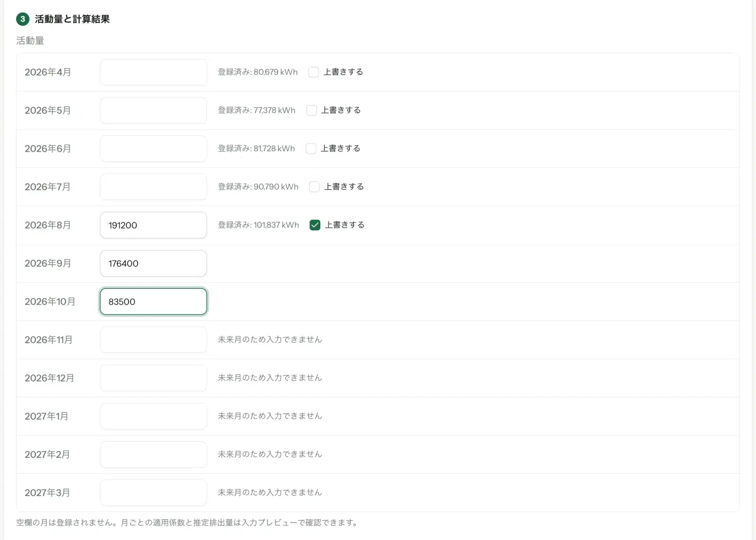Click the step 3 number badge icon

[x=23, y=19]
